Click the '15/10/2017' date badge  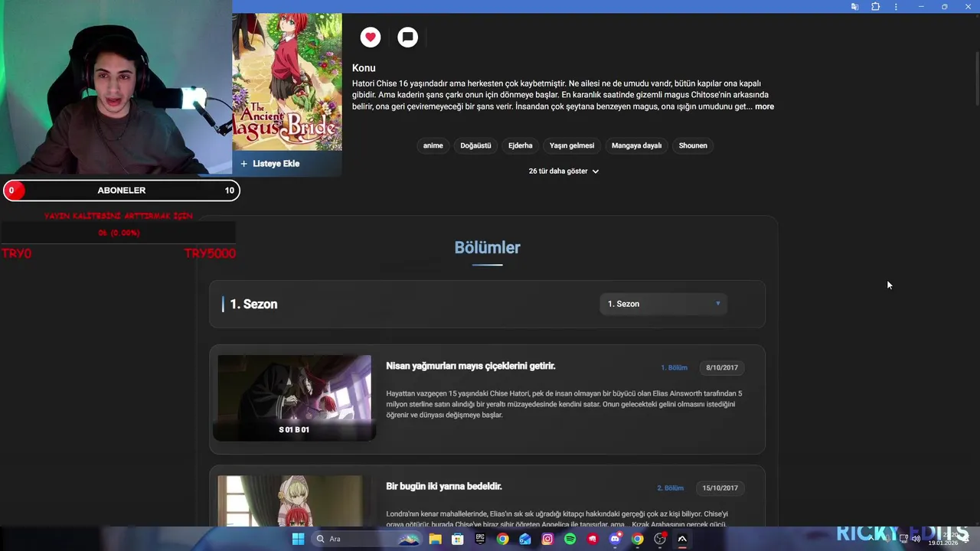(720, 488)
